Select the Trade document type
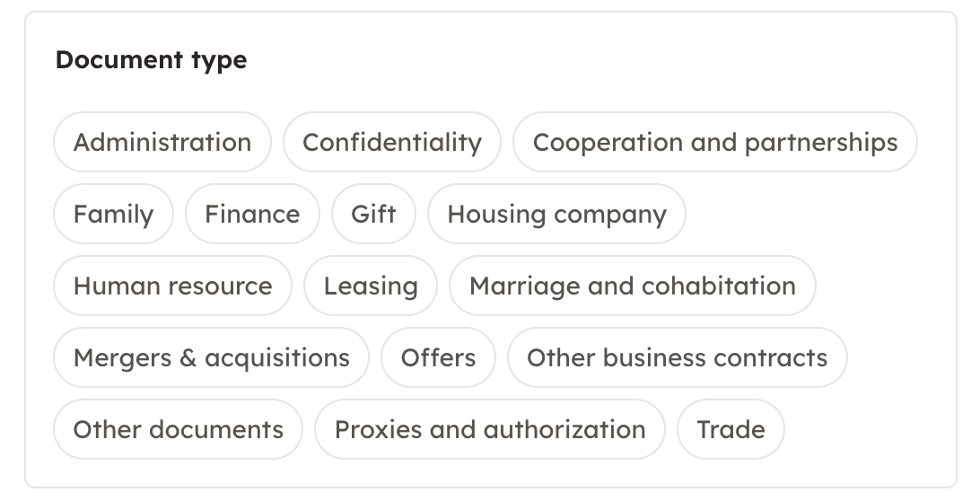980x501 pixels. (731, 429)
